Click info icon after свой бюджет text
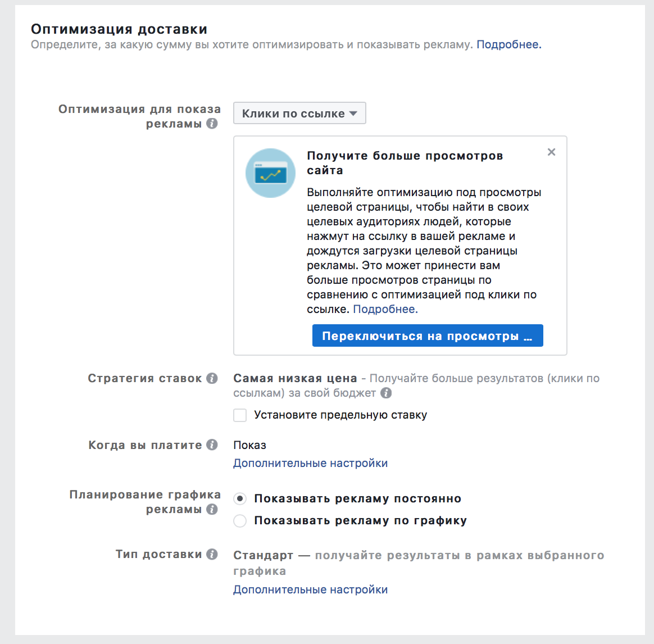The height and width of the screenshot is (644, 654). tap(386, 393)
